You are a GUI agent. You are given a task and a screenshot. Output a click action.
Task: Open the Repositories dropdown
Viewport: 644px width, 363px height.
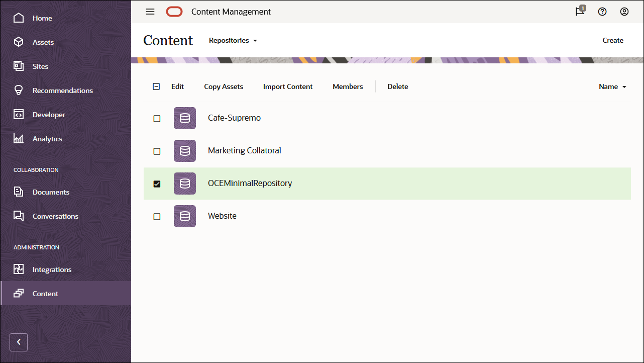(x=233, y=40)
